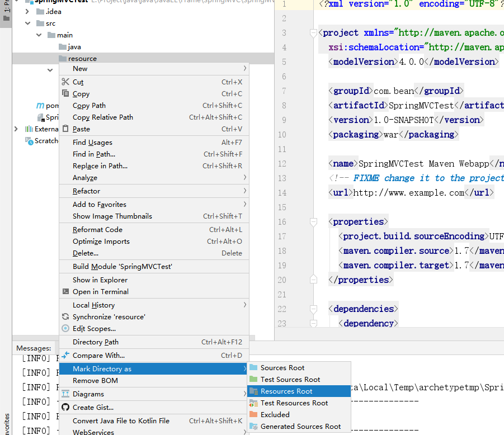This screenshot has width=504, height=435.
Task: Click the Test Sources Root green folder icon
Action: tap(253, 379)
